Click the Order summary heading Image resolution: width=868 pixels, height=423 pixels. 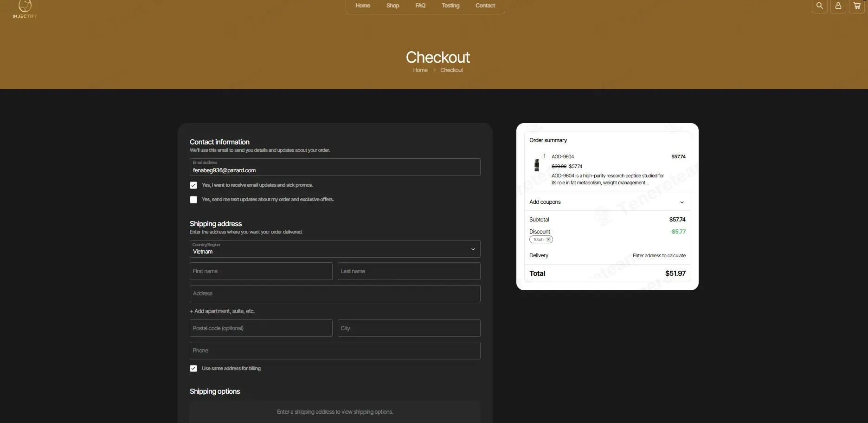(548, 140)
